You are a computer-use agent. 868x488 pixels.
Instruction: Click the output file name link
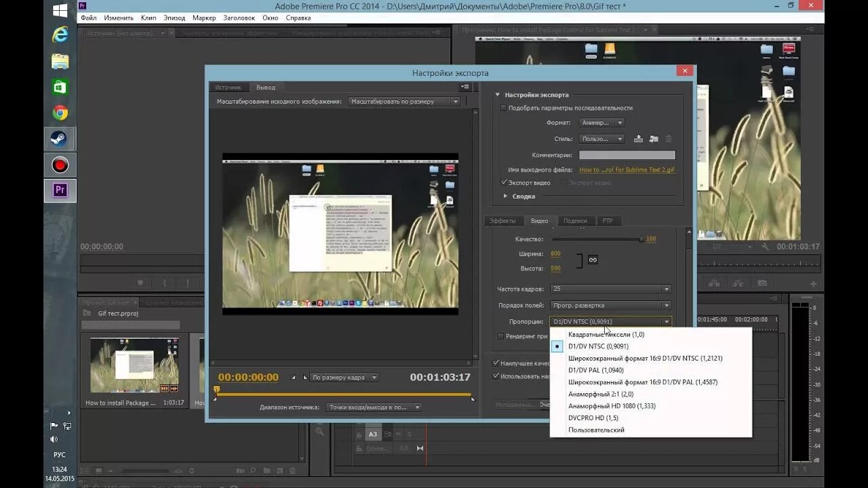(627, 170)
